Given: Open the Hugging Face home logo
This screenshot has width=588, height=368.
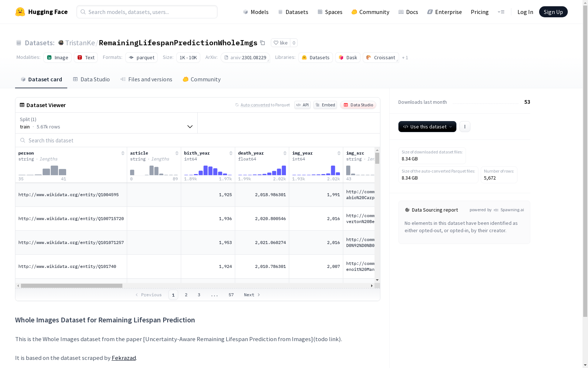Looking at the screenshot, I should pyautogui.click(x=42, y=12).
